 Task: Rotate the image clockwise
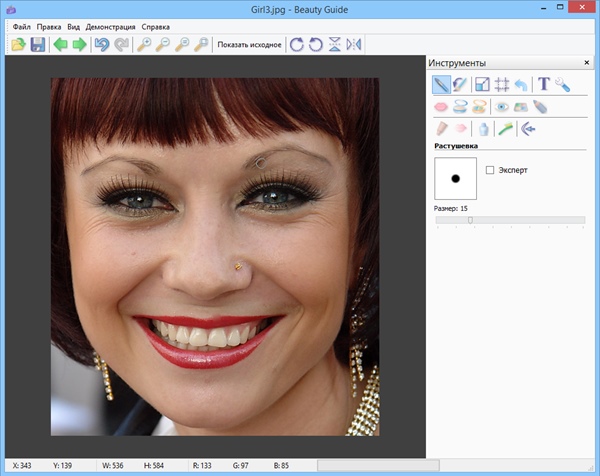[x=295, y=45]
